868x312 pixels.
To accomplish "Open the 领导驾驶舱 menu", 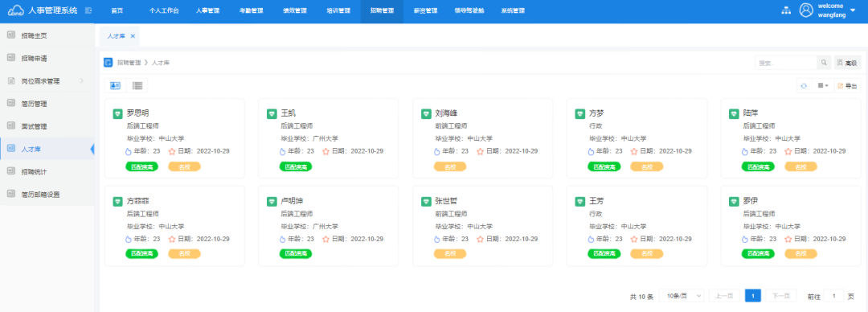I will click(469, 11).
